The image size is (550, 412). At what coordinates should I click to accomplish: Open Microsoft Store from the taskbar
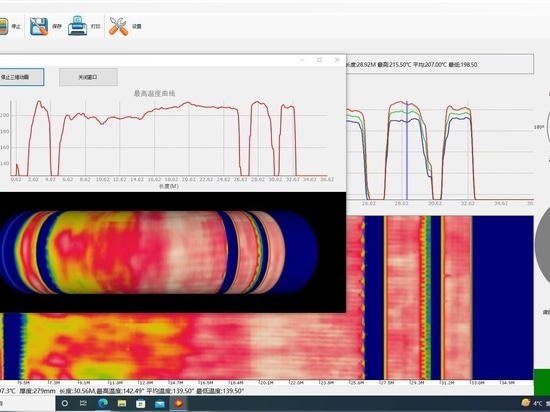pyautogui.click(x=141, y=403)
